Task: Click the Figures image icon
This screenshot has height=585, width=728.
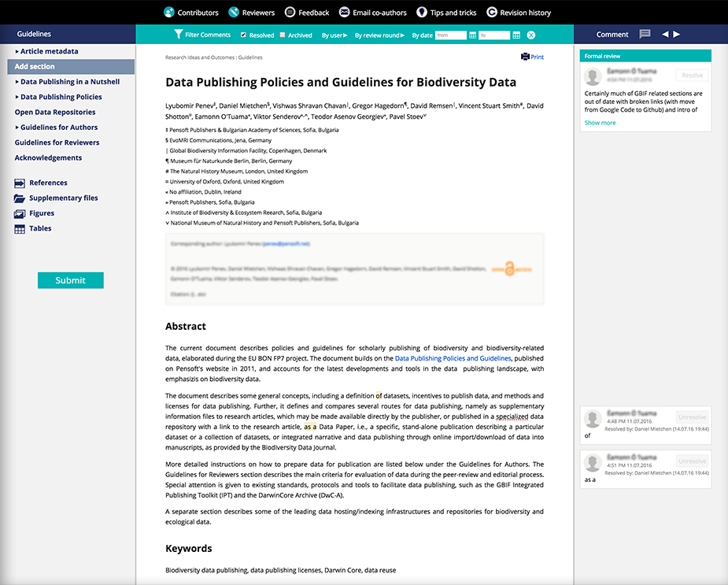Action: click(20, 213)
